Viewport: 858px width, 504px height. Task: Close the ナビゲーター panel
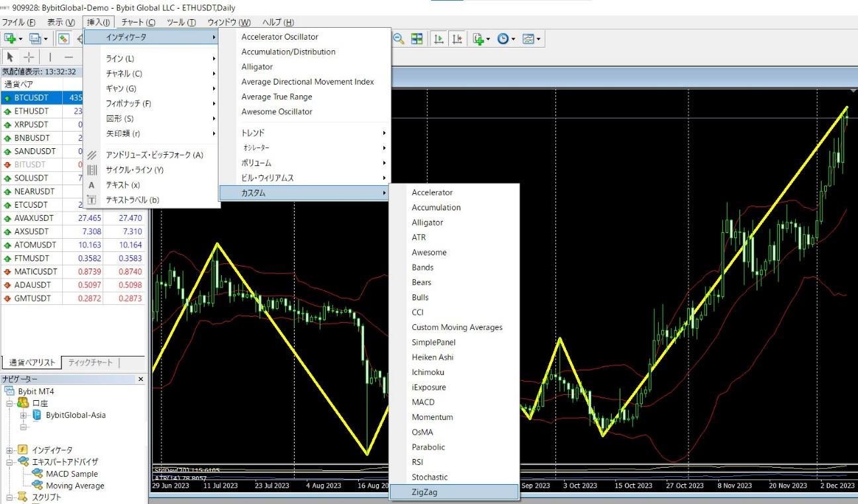[140, 379]
